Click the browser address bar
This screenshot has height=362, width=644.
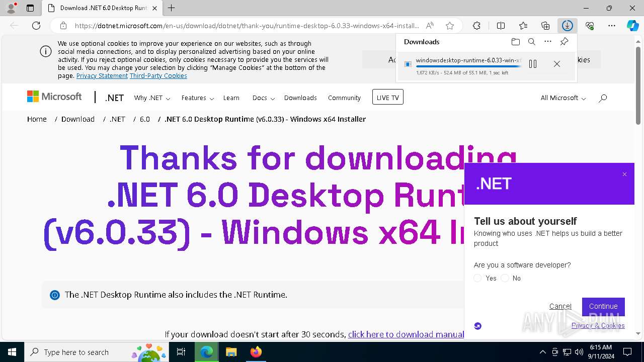[x=247, y=26]
